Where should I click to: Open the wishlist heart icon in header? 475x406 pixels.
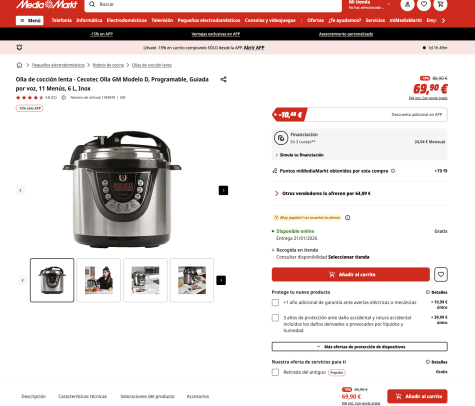(x=424, y=4)
